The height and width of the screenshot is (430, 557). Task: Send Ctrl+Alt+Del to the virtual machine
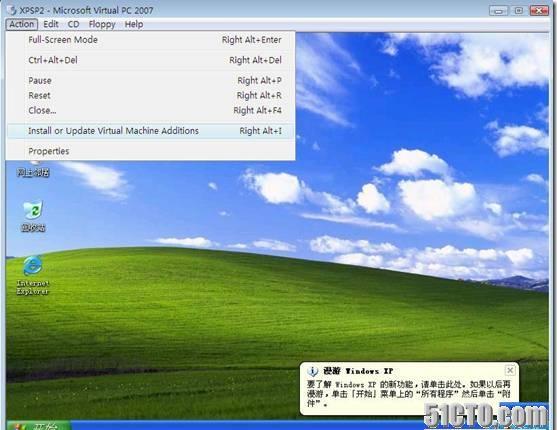151,60
